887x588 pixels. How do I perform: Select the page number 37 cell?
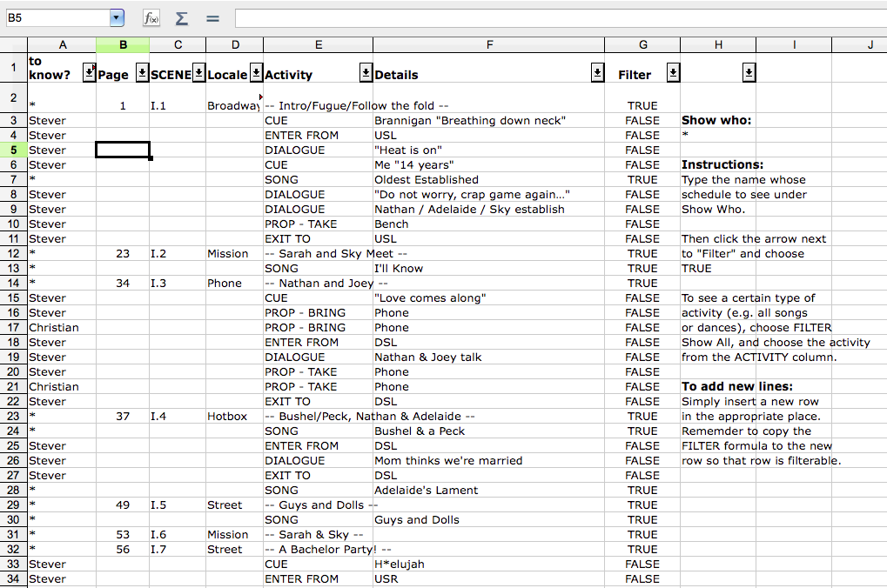123,416
